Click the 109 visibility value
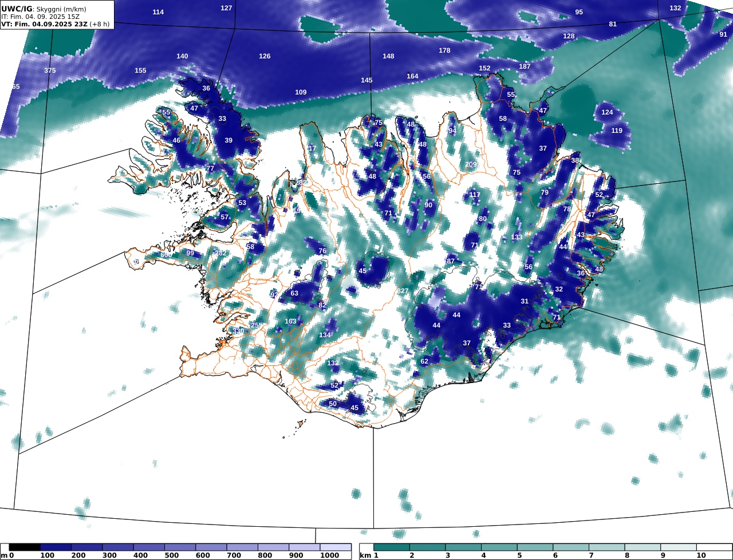This screenshot has height=560, width=733. coord(301,92)
